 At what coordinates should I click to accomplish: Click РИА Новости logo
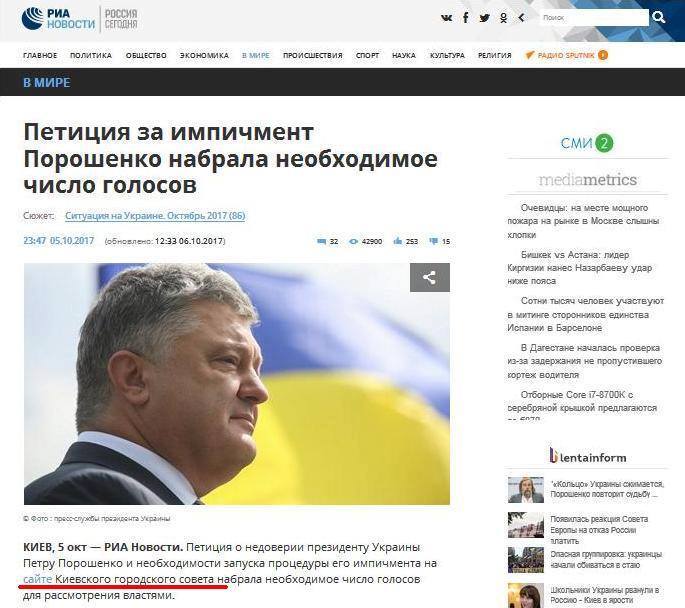(58, 19)
